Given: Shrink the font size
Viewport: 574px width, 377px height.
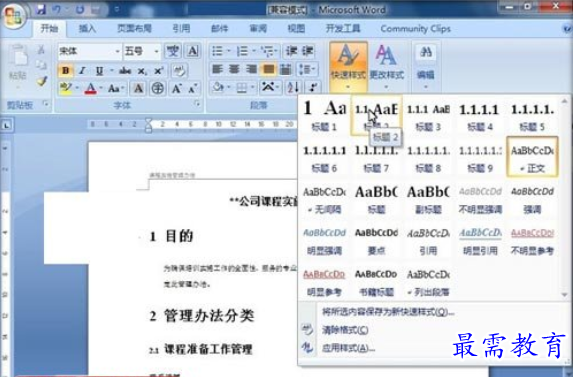Looking at the screenshot, I should pyautogui.click(x=193, y=88).
